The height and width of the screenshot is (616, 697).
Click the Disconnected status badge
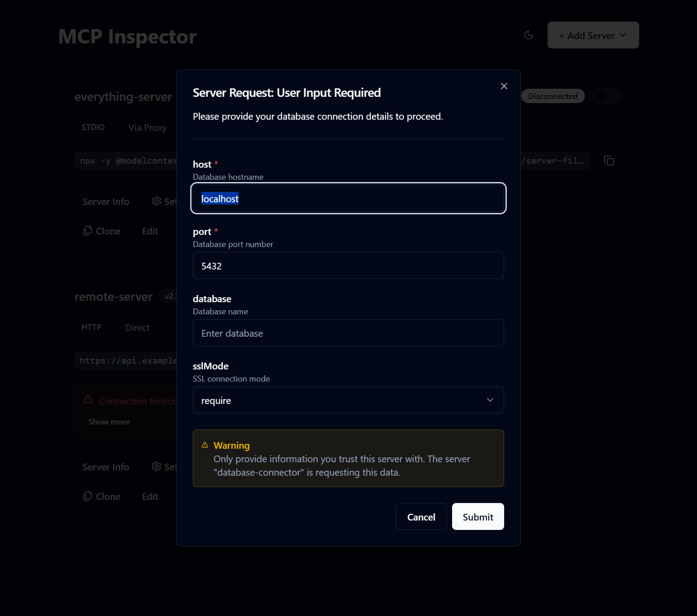(553, 96)
